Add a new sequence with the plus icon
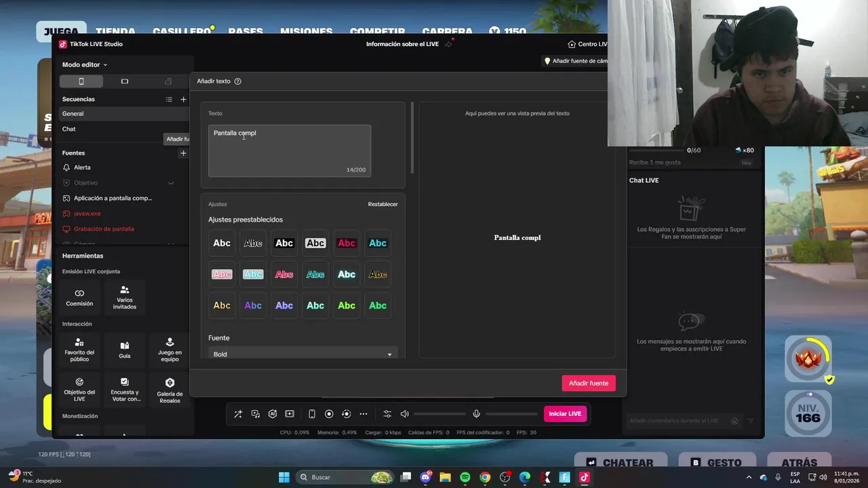The image size is (868, 488). (183, 99)
